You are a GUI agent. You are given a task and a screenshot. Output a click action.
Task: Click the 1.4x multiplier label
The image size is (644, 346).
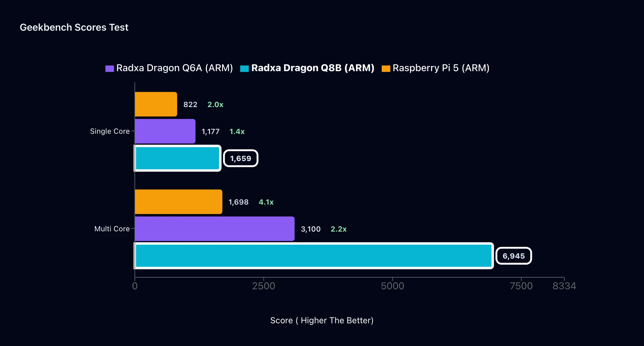[x=237, y=132]
